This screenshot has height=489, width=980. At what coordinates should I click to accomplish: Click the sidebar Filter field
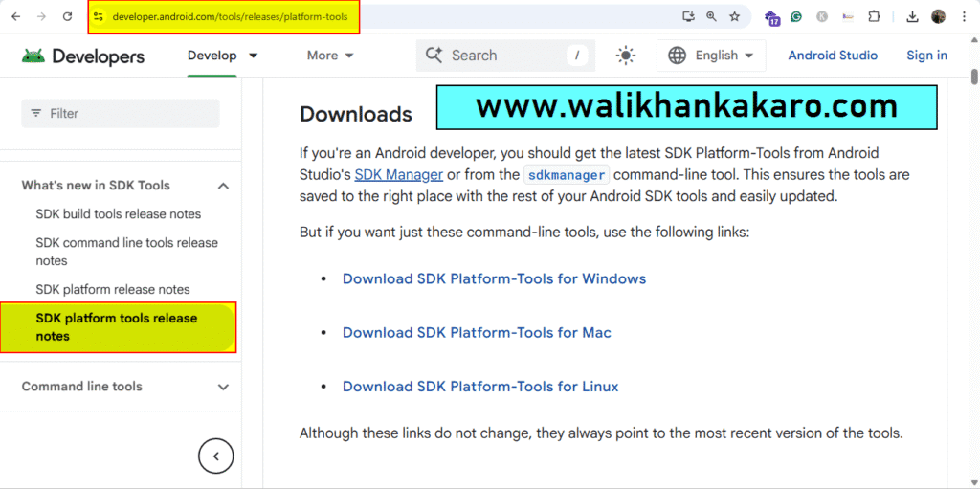pyautogui.click(x=121, y=113)
